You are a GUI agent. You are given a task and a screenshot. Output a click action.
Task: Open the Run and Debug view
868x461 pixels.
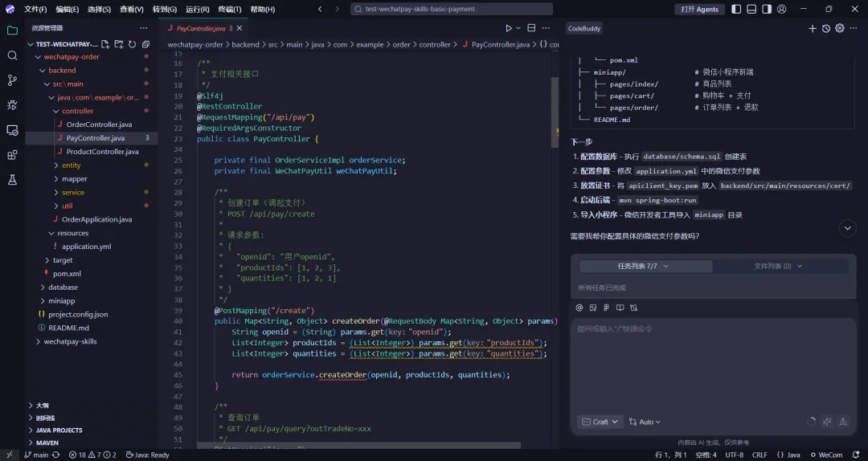click(12, 105)
